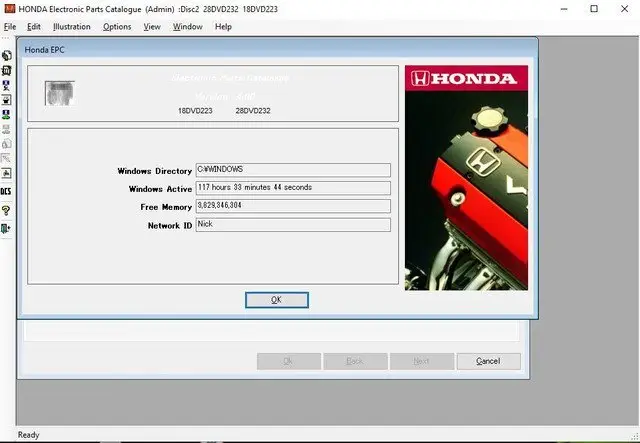
Task: Open the Help menu
Action: tap(223, 27)
